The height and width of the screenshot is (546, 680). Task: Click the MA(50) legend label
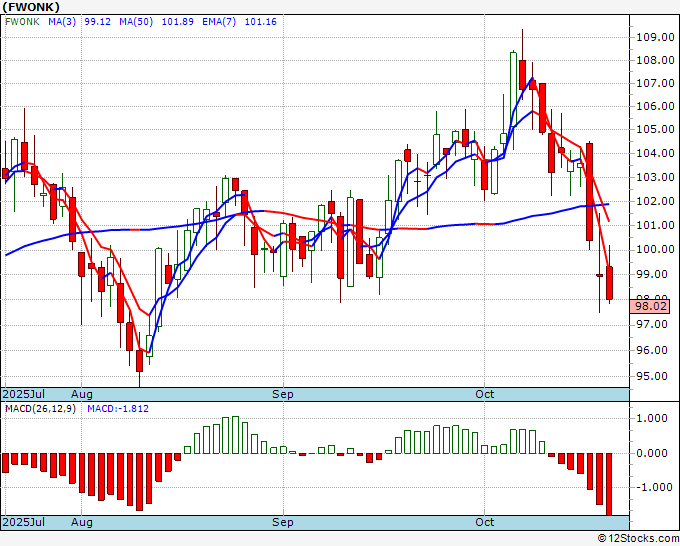point(136,22)
